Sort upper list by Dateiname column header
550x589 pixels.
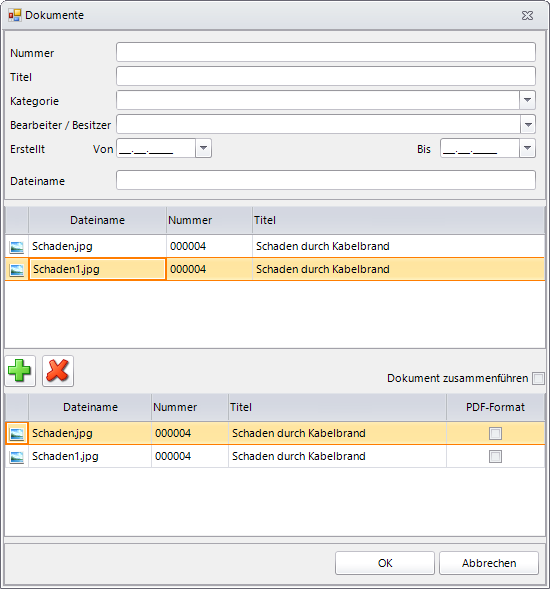coord(97,220)
